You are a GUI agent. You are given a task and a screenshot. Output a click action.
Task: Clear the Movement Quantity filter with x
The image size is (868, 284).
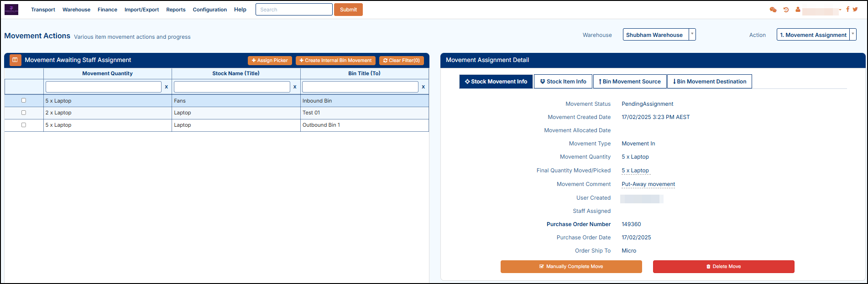(166, 87)
